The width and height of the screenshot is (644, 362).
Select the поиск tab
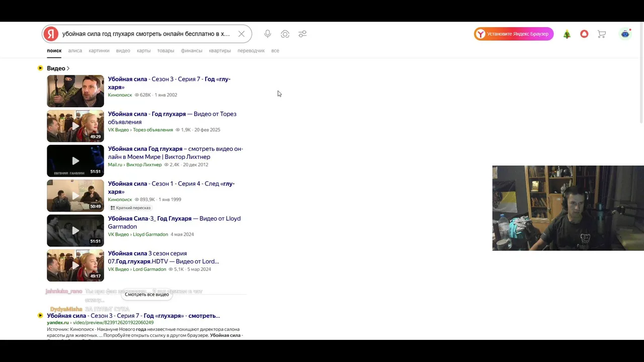pyautogui.click(x=54, y=51)
